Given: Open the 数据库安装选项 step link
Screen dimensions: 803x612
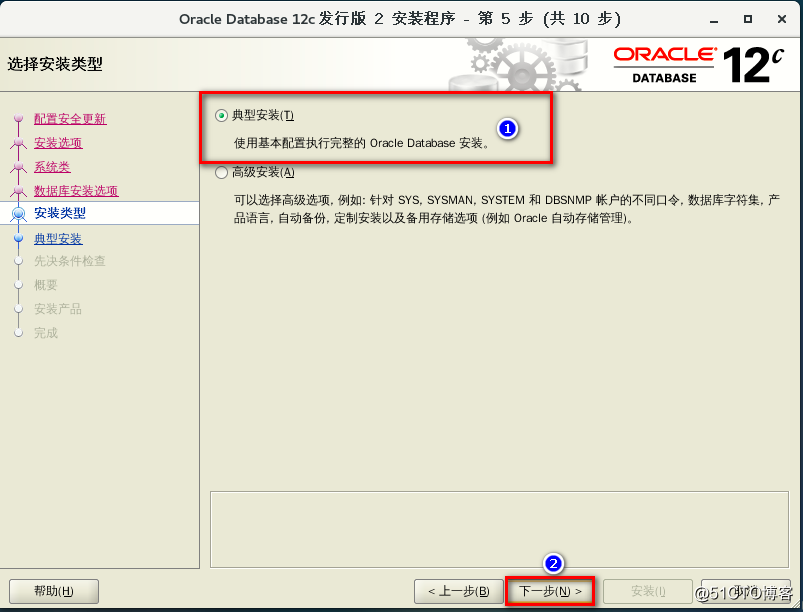Looking at the screenshot, I should point(76,190).
